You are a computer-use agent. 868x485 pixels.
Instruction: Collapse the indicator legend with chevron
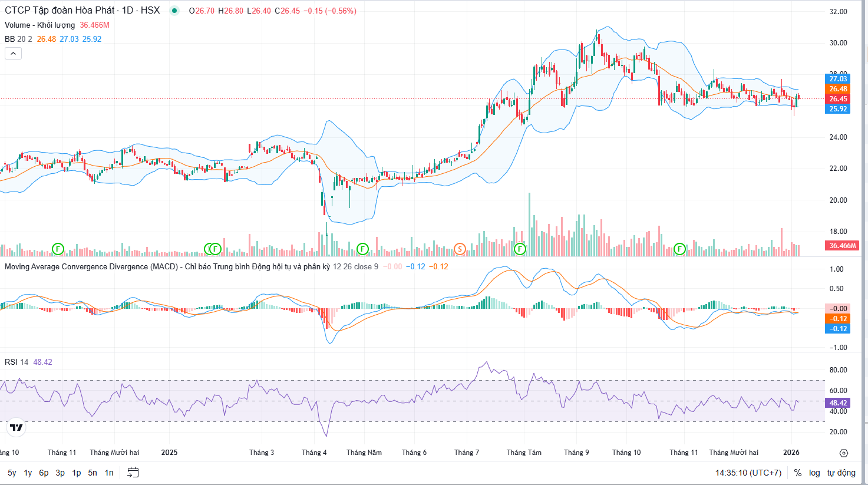click(x=13, y=54)
